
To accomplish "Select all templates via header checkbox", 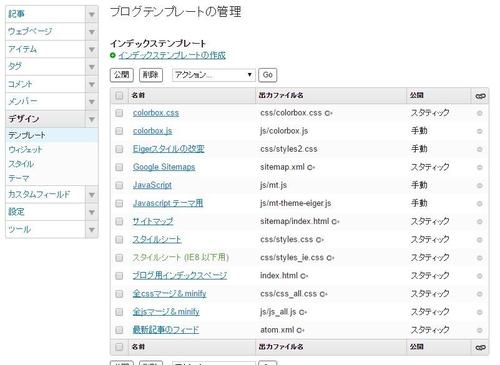I will (x=119, y=96).
